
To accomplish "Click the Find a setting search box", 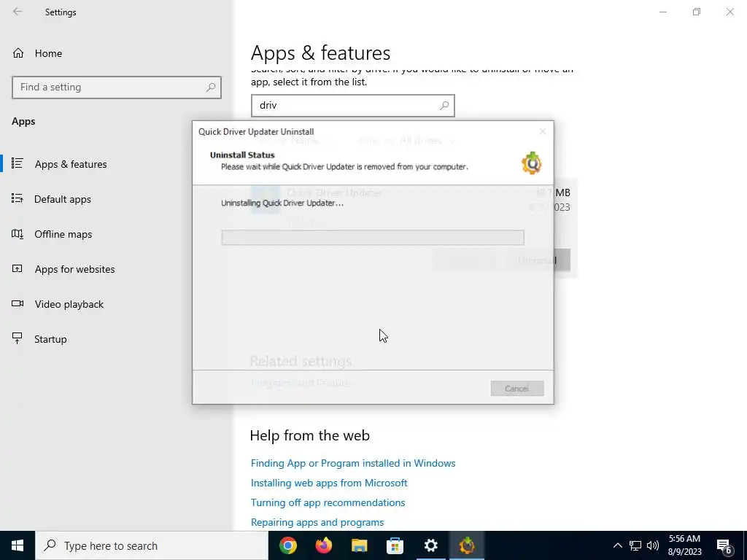I will [116, 87].
